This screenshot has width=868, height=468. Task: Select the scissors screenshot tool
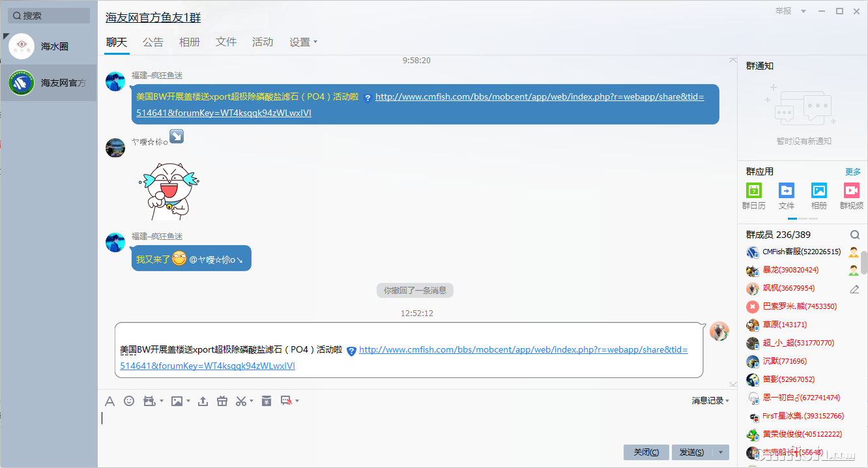240,401
